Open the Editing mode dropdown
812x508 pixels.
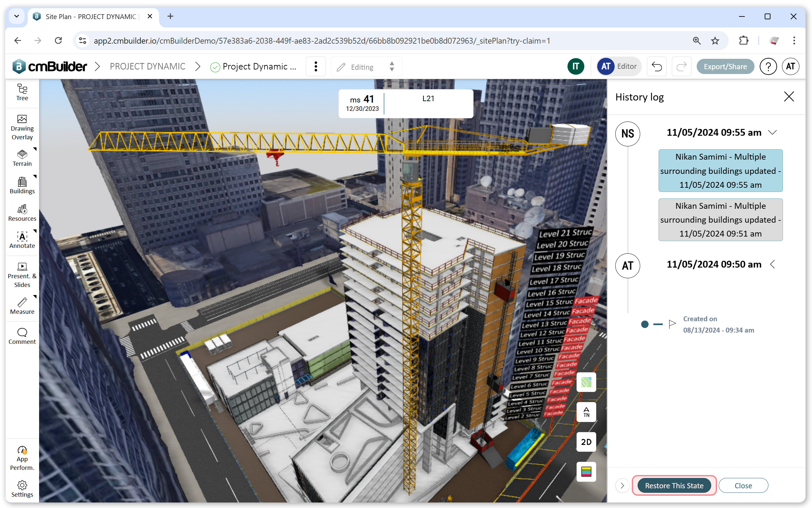pos(366,67)
